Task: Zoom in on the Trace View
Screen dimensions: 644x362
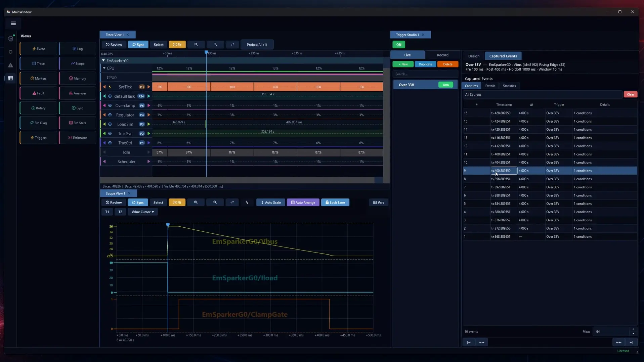Action: tap(196, 44)
